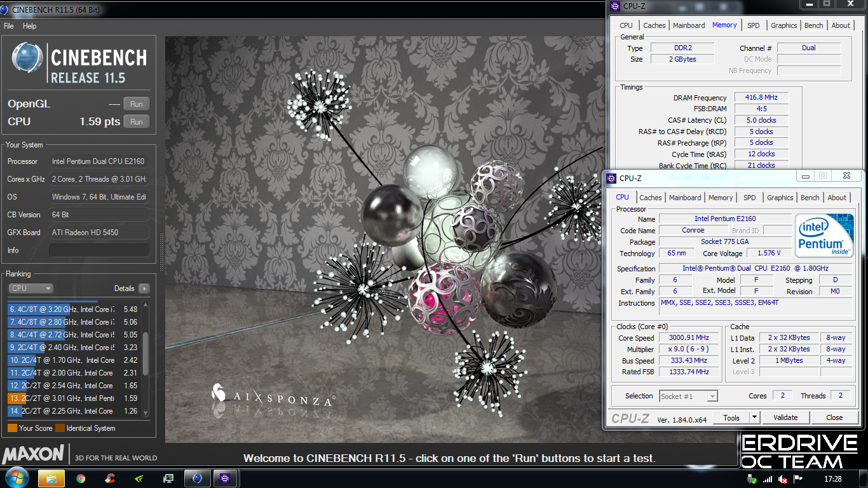Screen dimensions: 868x488
Task: Click the Processor field Intel Pentium Dual
Action: pos(98,161)
